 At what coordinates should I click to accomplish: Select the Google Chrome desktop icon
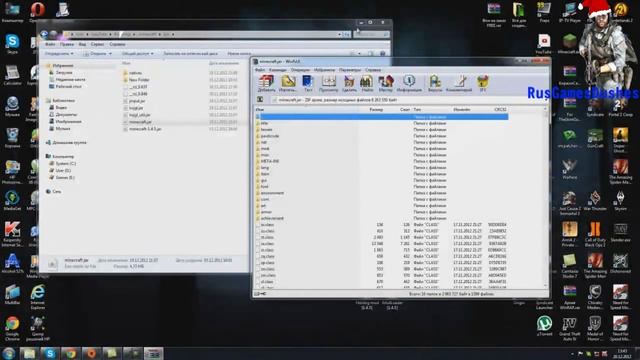(x=12, y=328)
